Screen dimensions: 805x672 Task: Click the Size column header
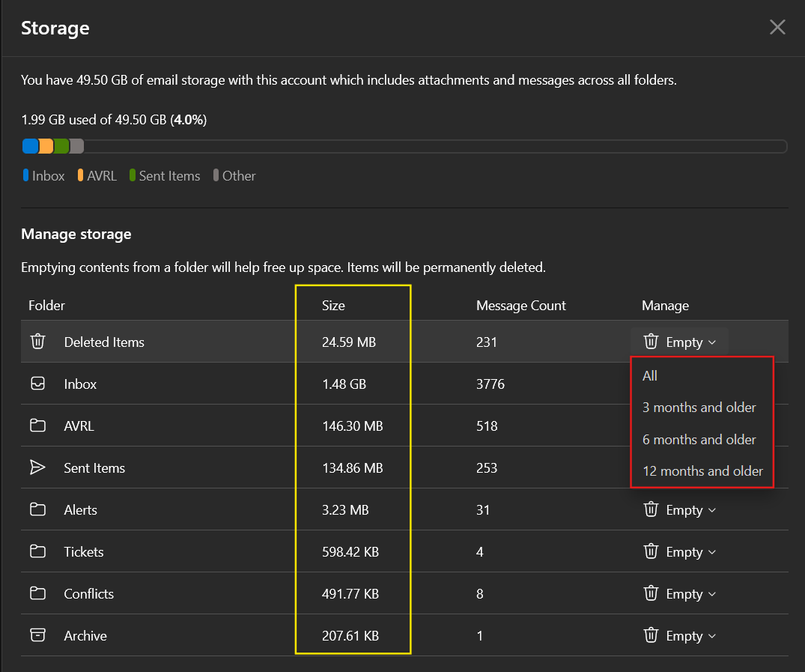(333, 305)
